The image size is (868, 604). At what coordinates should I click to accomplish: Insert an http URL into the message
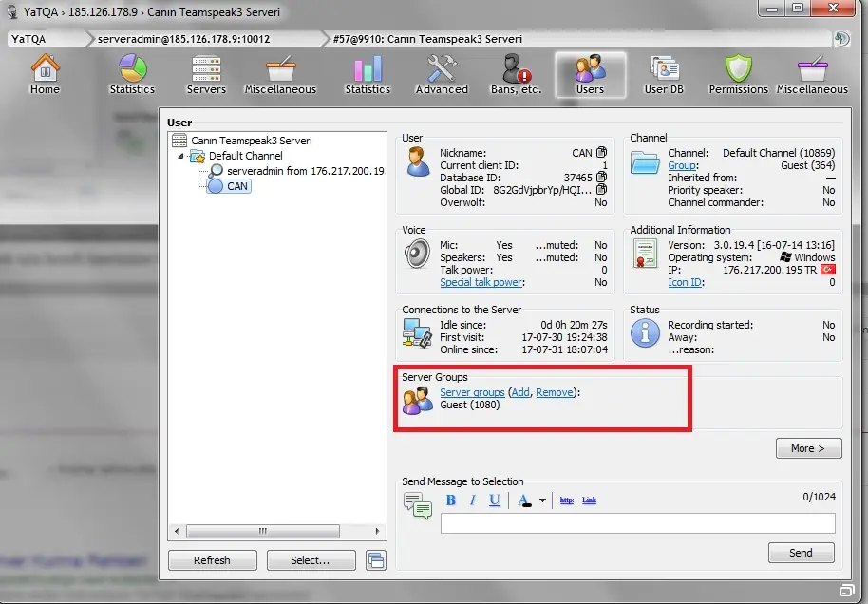[566, 500]
